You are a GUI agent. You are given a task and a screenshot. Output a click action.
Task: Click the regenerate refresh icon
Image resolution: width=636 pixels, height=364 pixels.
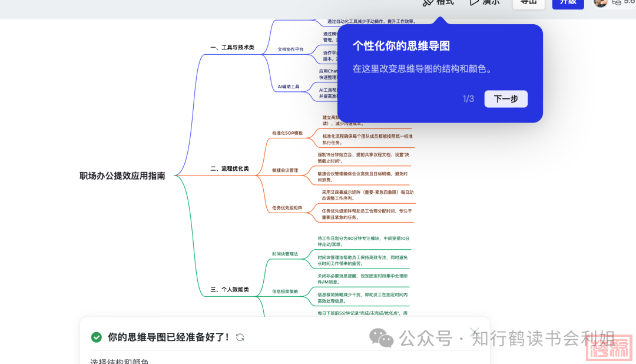[x=240, y=337]
